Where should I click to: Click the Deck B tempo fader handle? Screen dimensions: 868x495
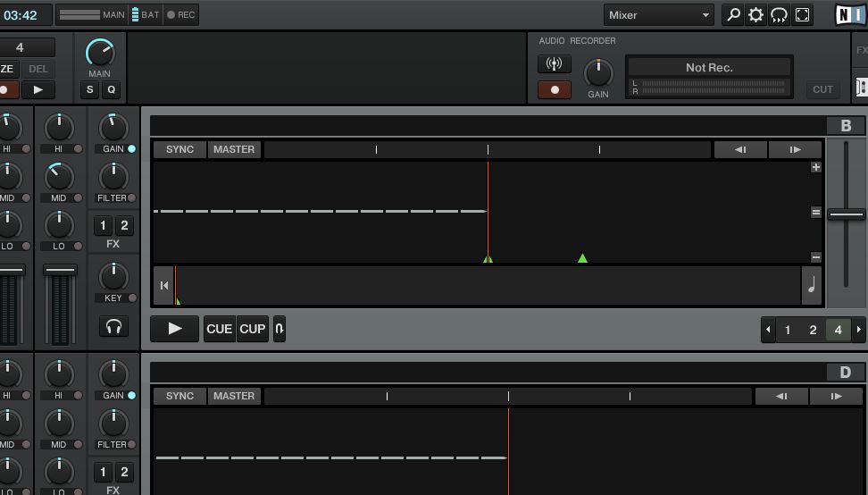click(845, 214)
